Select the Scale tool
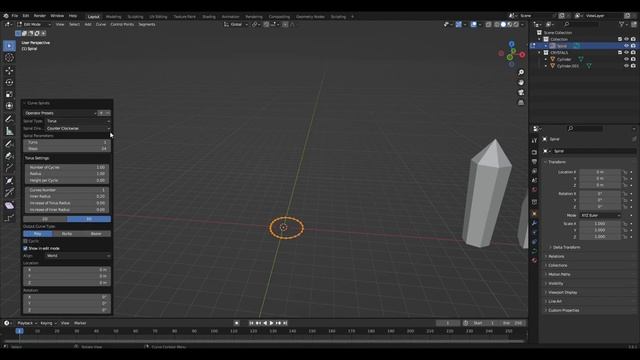Viewport: 640px width, 360px height. click(x=9, y=94)
